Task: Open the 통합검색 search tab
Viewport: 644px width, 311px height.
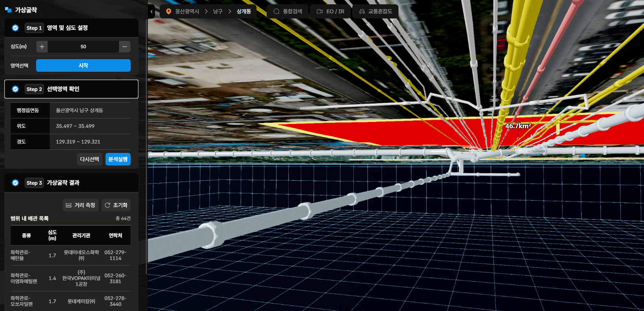Action: (288, 11)
